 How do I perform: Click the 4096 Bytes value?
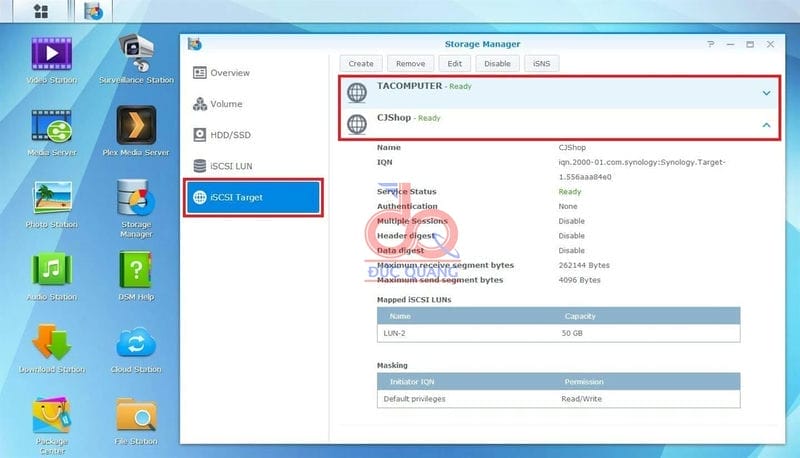(x=580, y=280)
